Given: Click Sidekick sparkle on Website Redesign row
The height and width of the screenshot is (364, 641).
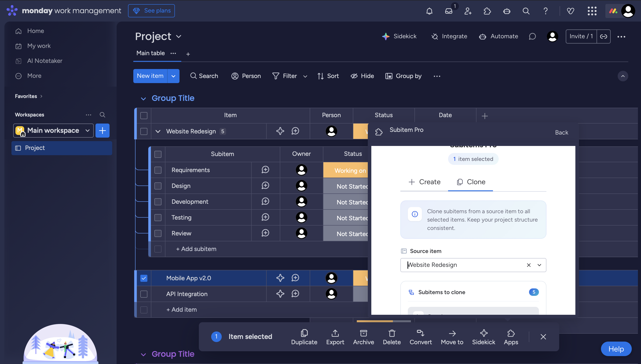Looking at the screenshot, I should point(280,131).
